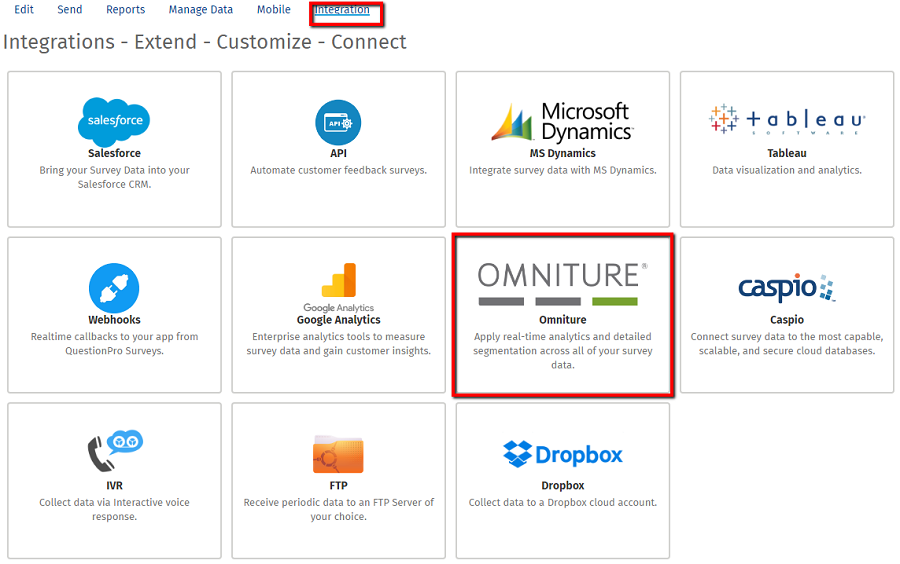This screenshot has height=564, width=900.
Task: Open the Google Analytics title text link
Action: coord(338,320)
